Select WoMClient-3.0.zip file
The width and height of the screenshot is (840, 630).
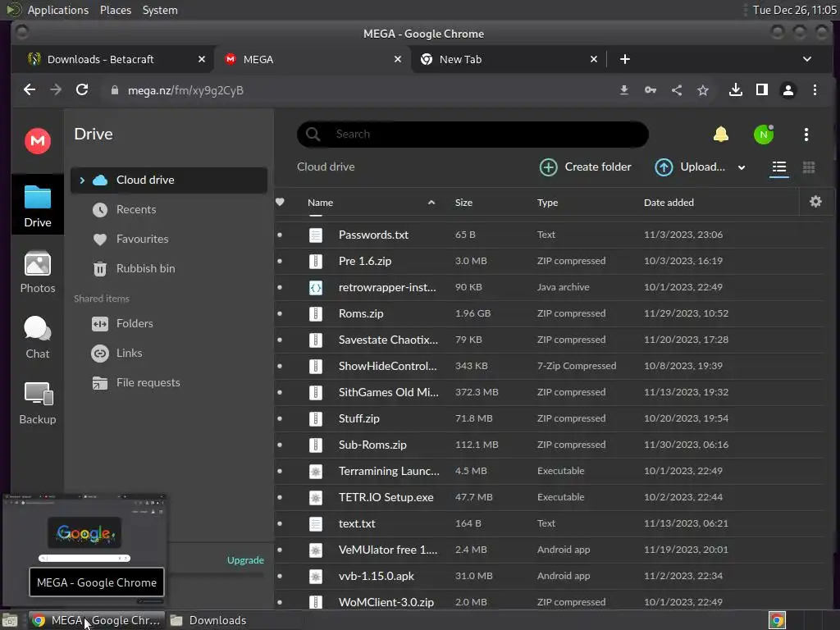[x=549, y=601]
